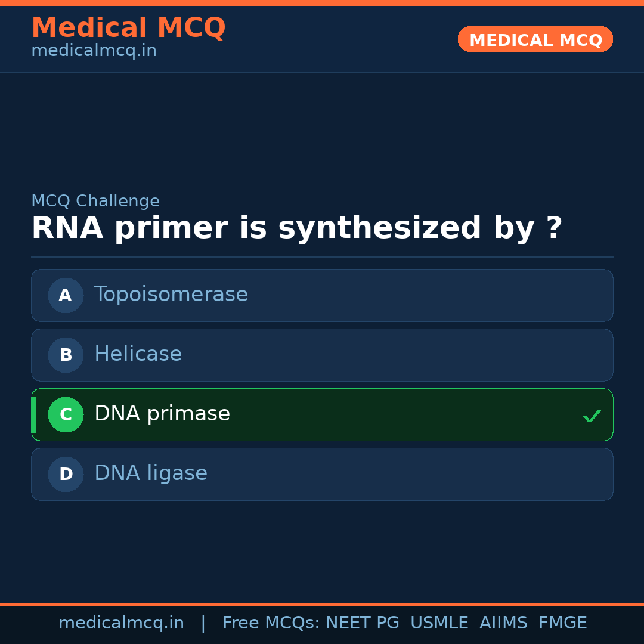
Task: Select the DNA primase answer text
Action: (x=162, y=414)
